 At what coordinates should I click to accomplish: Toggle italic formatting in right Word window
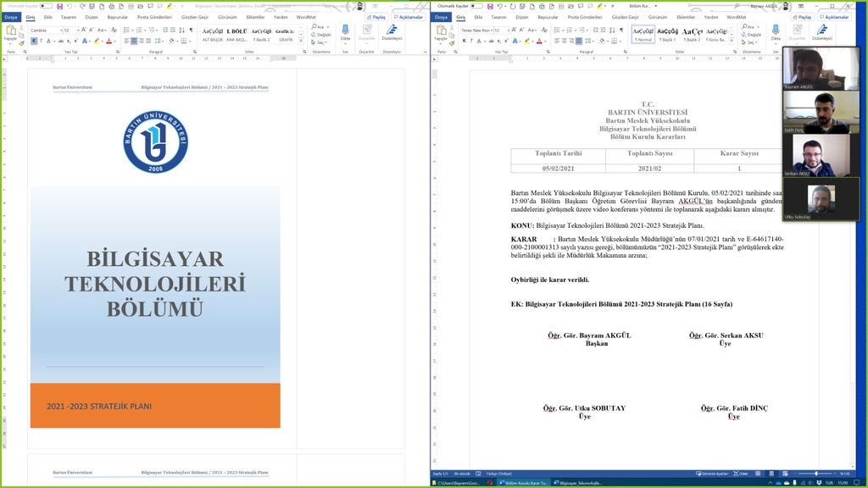pos(471,41)
